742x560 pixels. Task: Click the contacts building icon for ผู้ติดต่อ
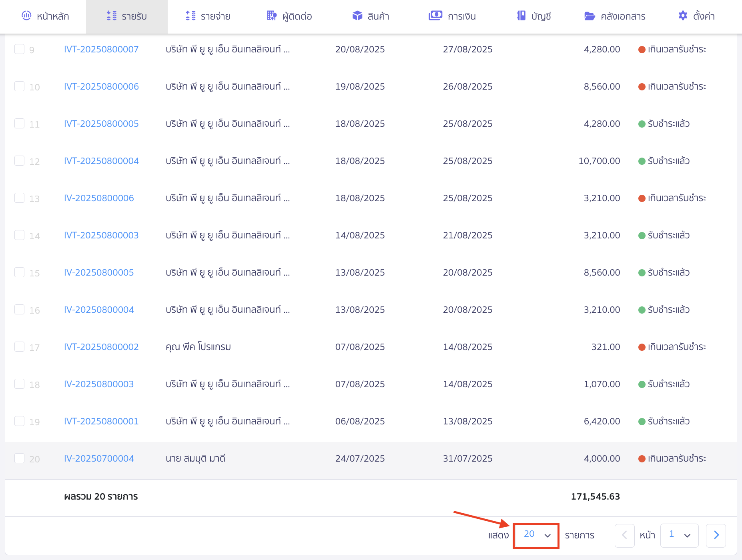272,16
